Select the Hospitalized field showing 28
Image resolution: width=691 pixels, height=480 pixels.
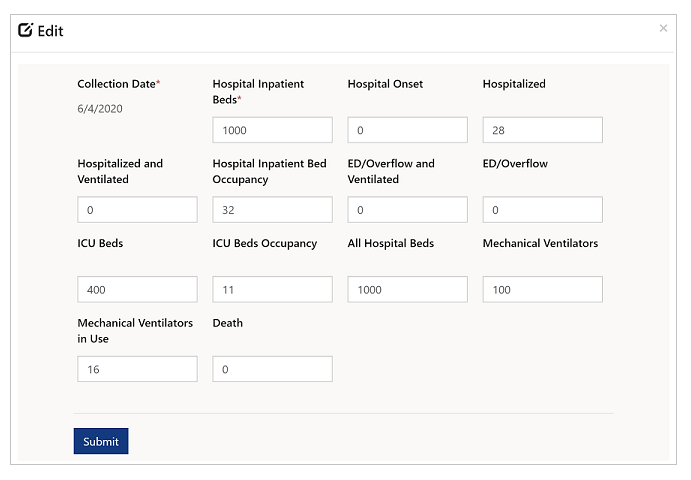pyautogui.click(x=542, y=130)
